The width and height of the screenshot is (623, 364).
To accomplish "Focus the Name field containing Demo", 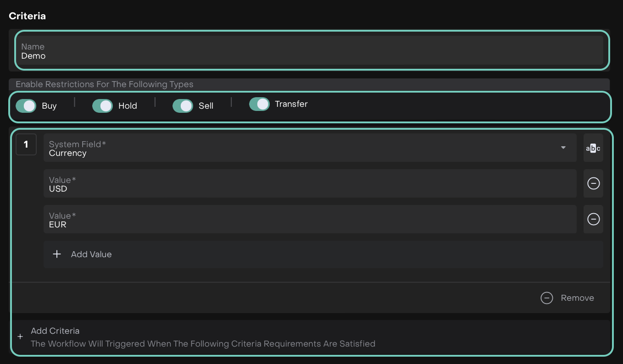I will [x=310, y=51].
